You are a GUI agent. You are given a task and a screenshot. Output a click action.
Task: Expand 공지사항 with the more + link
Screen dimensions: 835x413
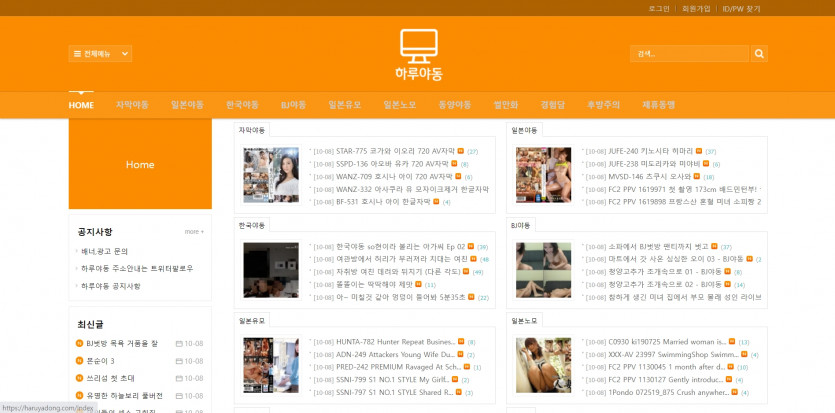194,232
